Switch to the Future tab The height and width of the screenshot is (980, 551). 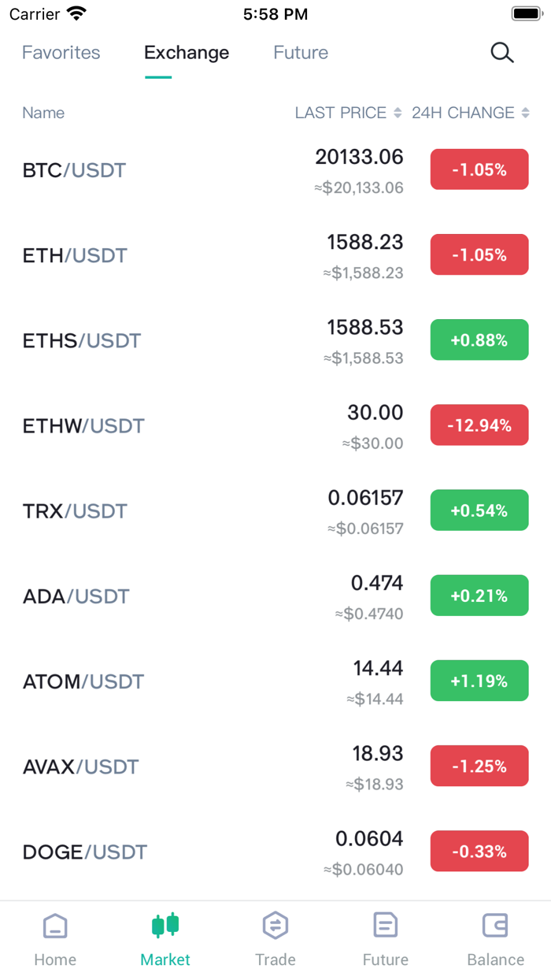pos(301,53)
